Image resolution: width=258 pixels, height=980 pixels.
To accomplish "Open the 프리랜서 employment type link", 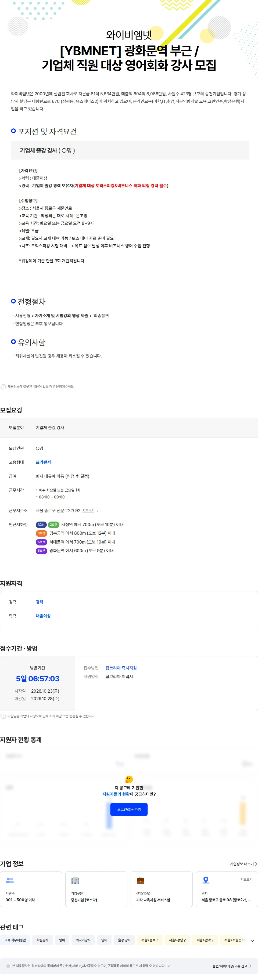I will [x=43, y=462].
